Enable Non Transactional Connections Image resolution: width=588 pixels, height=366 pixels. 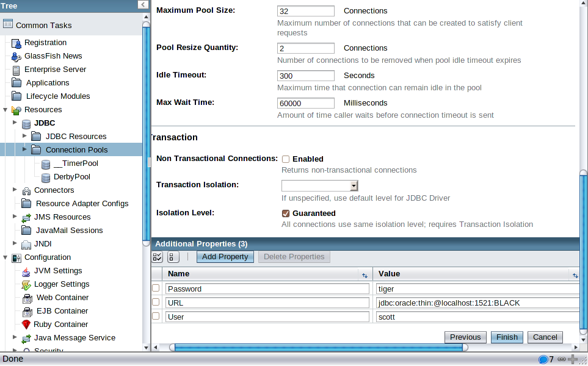[285, 159]
